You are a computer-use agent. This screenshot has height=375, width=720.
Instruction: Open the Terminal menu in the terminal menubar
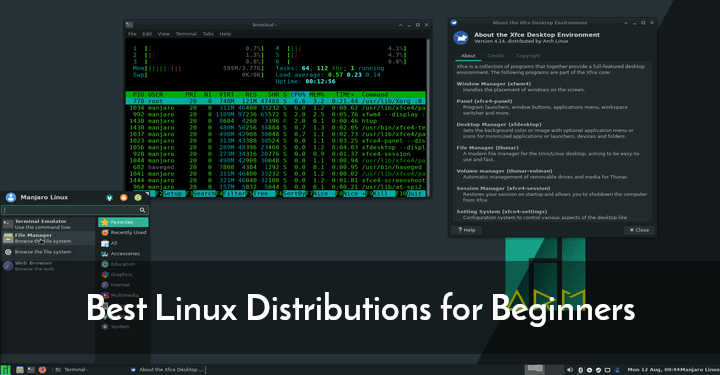[x=186, y=34]
